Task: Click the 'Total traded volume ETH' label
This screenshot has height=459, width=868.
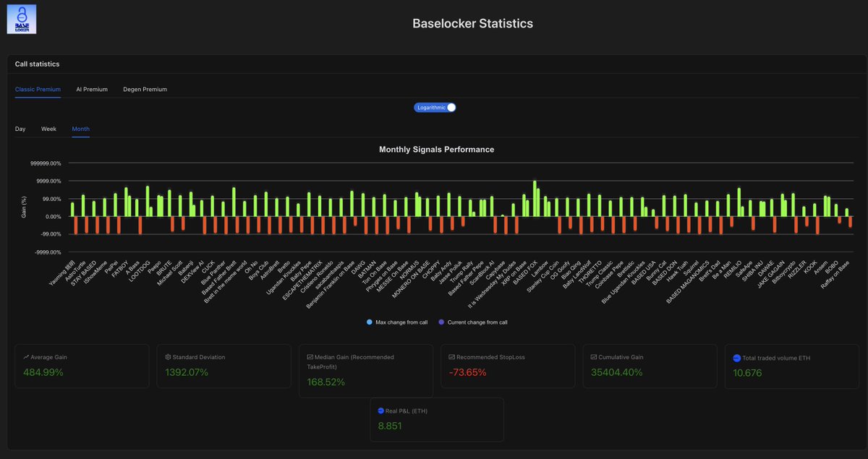Action: tap(777, 359)
